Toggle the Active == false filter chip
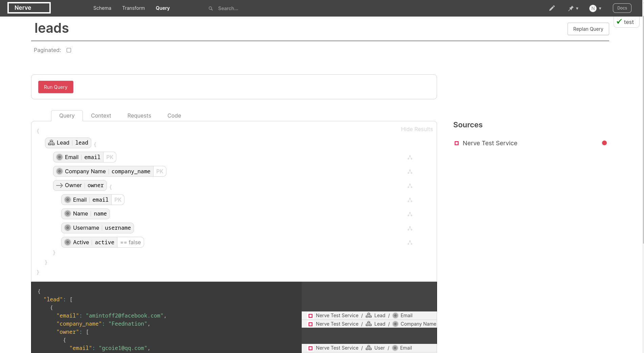 (x=131, y=242)
